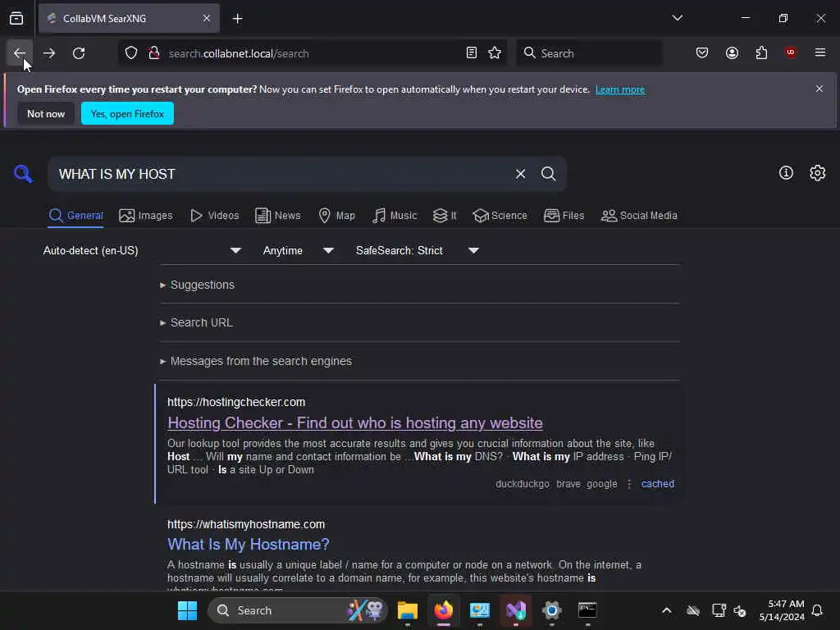The image size is (840, 630).
Task: Open tracking protection shield icon
Action: click(x=131, y=53)
